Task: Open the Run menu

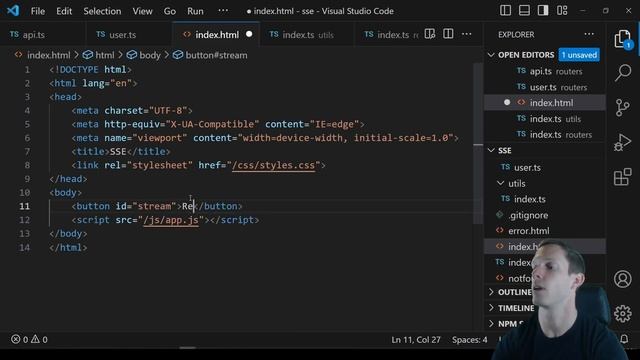Action: [195, 11]
